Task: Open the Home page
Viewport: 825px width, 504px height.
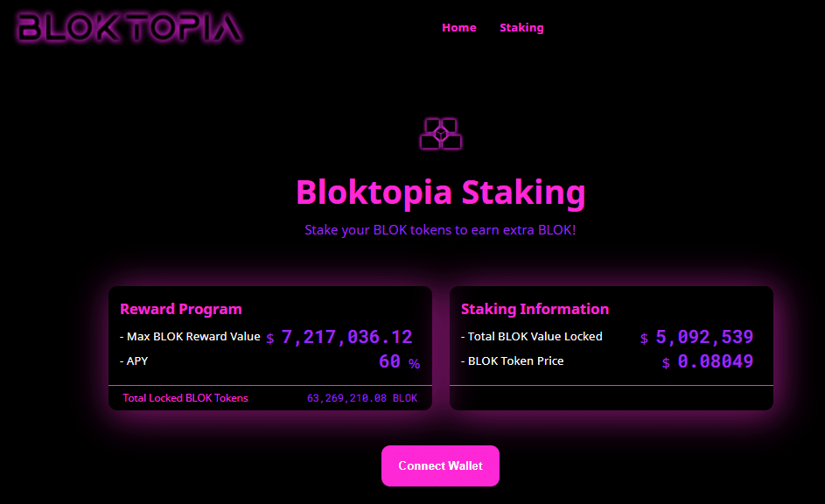Action: [x=459, y=27]
